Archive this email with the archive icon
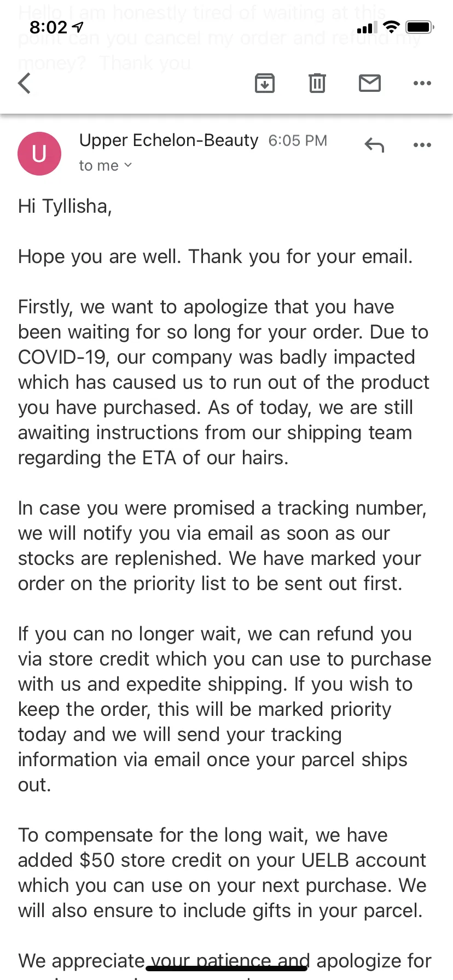 (x=265, y=83)
